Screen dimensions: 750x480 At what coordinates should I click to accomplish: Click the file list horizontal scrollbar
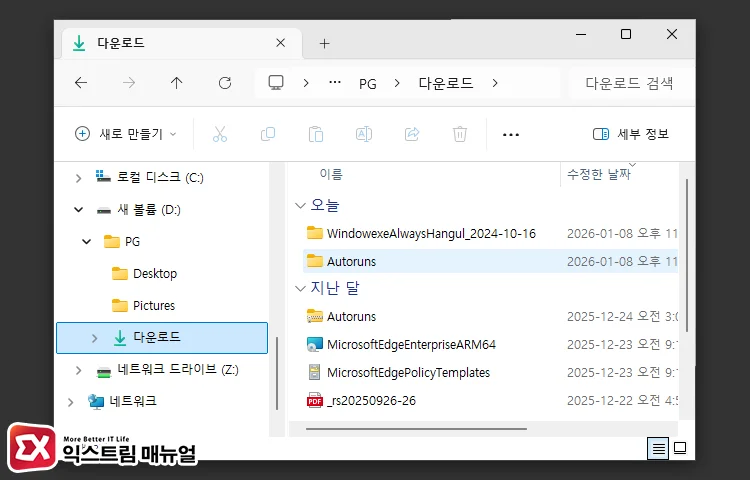tap(416, 429)
